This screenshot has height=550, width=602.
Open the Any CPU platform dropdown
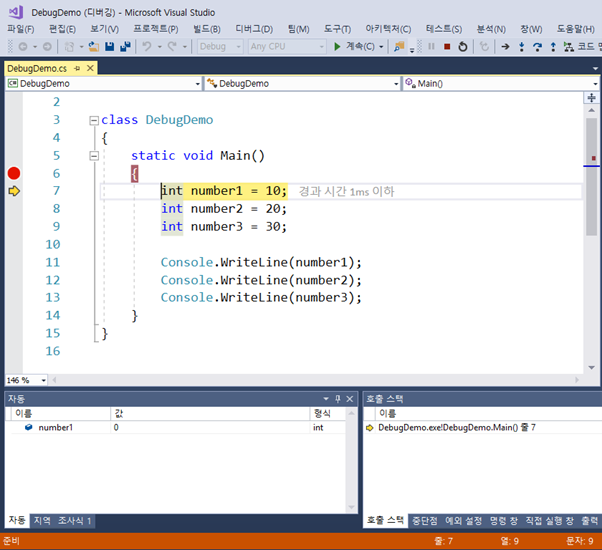pos(286,47)
